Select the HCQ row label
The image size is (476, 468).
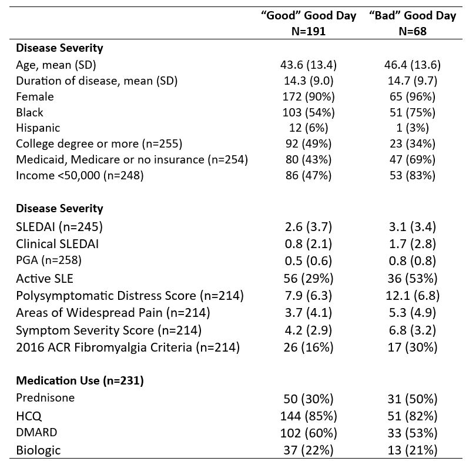point(28,416)
